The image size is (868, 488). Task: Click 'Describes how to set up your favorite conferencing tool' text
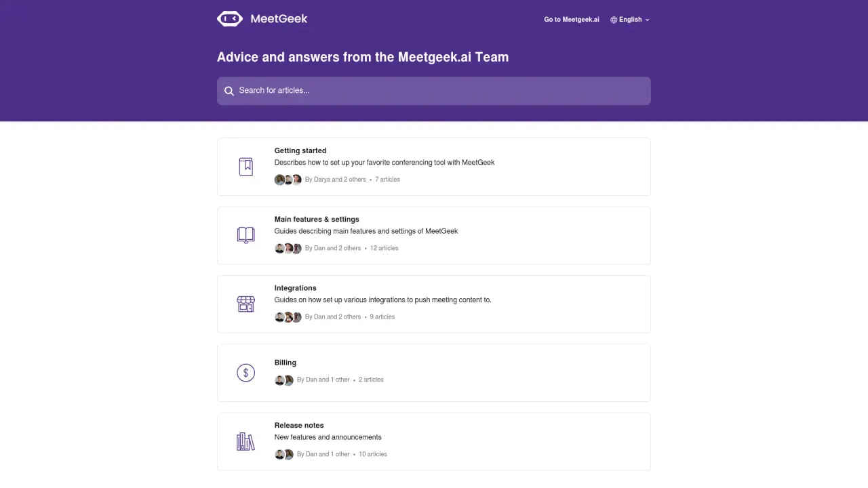pyautogui.click(x=384, y=163)
